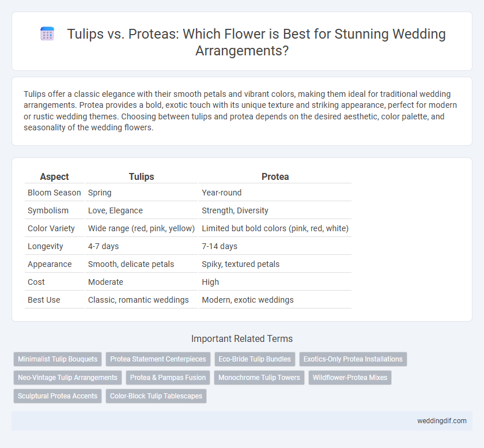Click the Color-Block Tulip Tablescapes tag
The image size is (484, 448).
click(156, 396)
